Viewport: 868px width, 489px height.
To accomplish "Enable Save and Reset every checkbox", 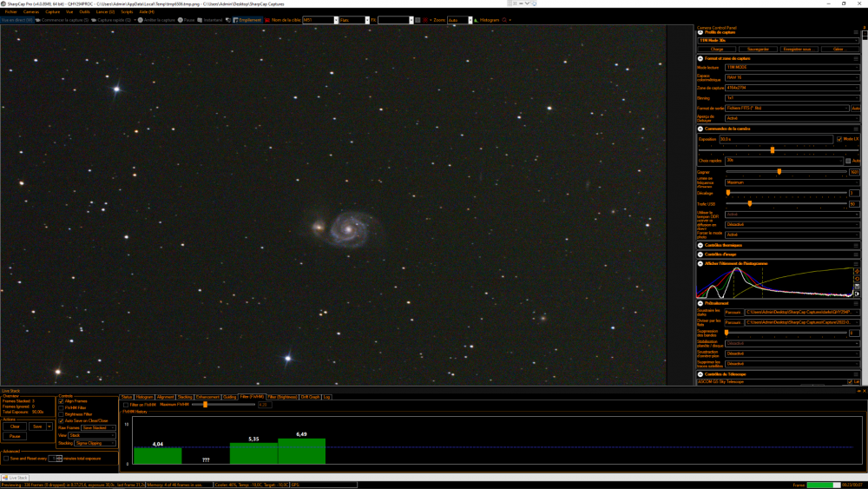I will 6,459.
